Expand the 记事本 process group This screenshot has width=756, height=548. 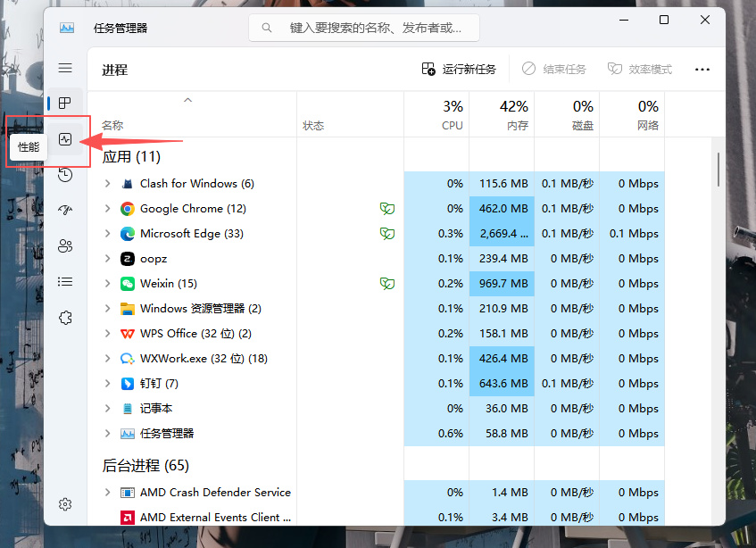[107, 409]
